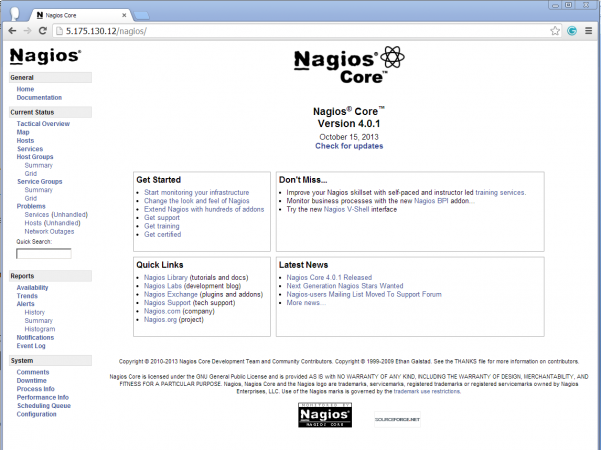
Task: Open the Map view
Action: 23,132
